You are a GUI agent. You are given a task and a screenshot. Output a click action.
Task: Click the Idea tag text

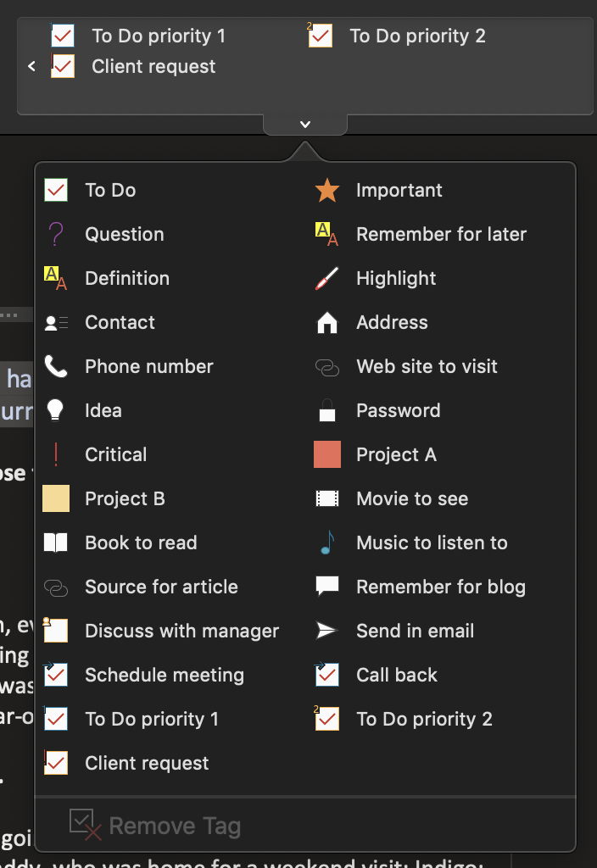pos(103,411)
